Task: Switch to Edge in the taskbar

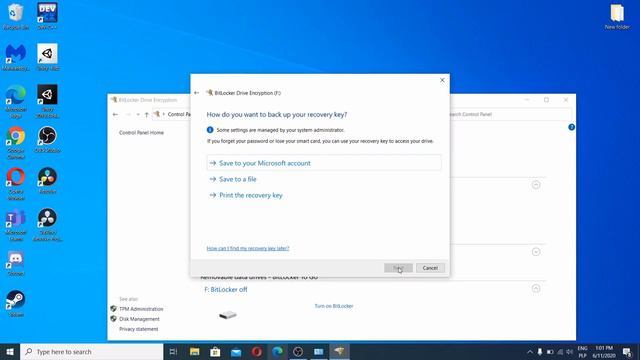Action: pos(278,351)
